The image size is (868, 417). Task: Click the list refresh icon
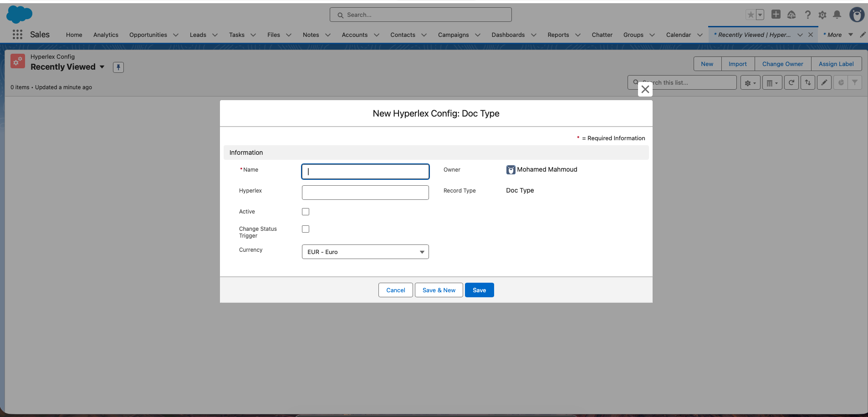coord(791,82)
